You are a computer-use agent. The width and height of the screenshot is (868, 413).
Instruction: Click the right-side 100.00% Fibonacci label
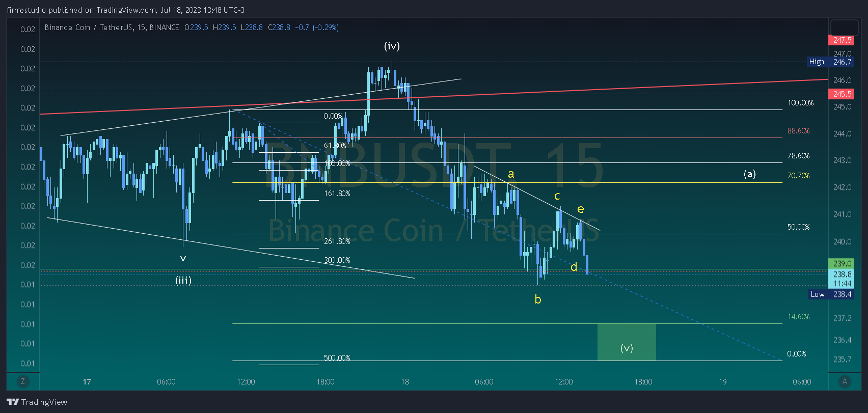[800, 103]
